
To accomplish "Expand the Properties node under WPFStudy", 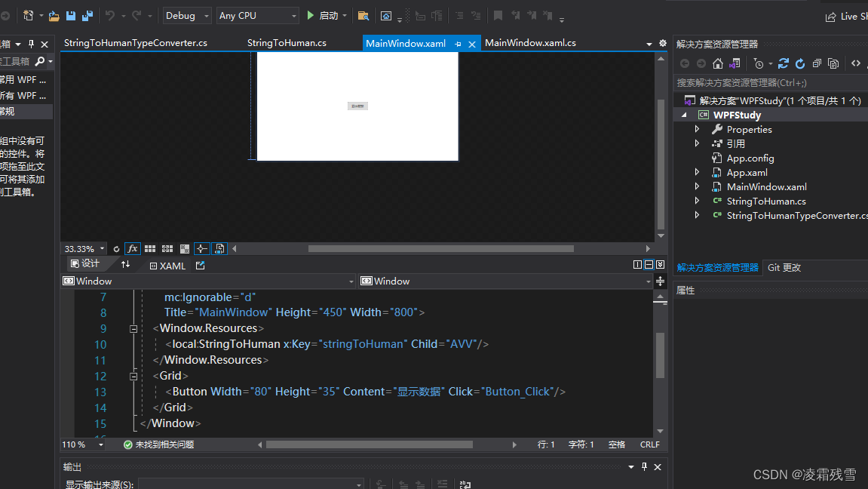I will pos(696,129).
